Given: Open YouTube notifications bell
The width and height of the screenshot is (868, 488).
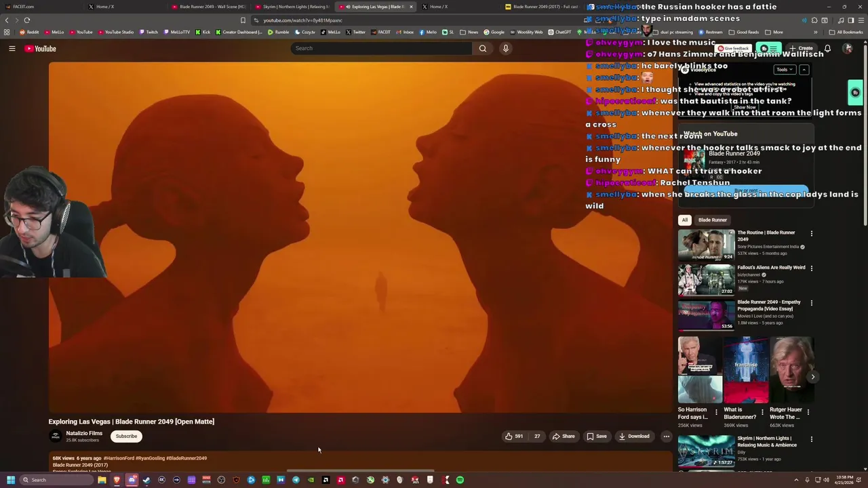Looking at the screenshot, I should click(x=827, y=48).
